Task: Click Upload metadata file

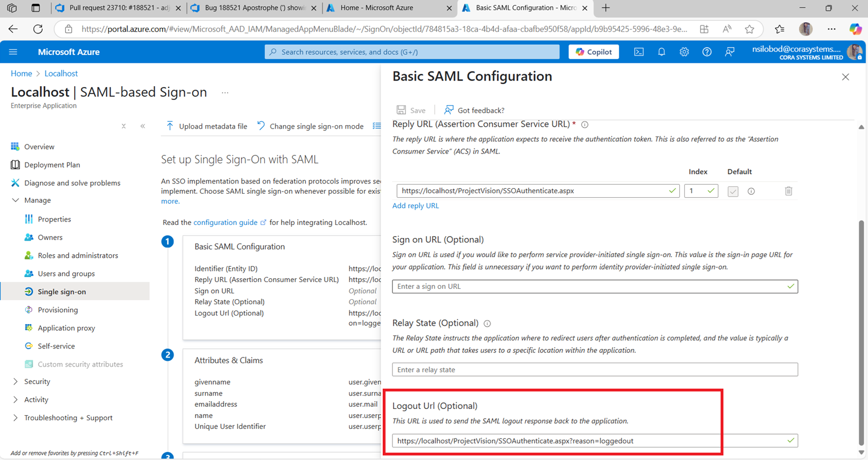Action: click(206, 126)
